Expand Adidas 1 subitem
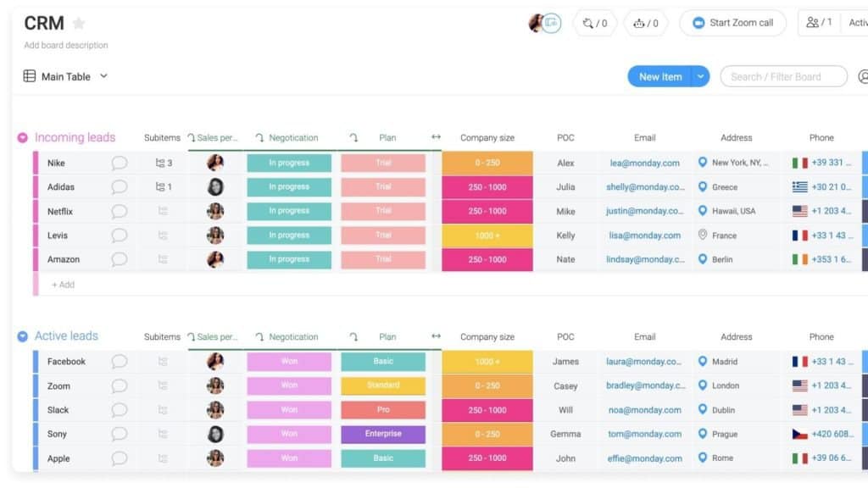The image size is (868, 488). pyautogui.click(x=164, y=187)
